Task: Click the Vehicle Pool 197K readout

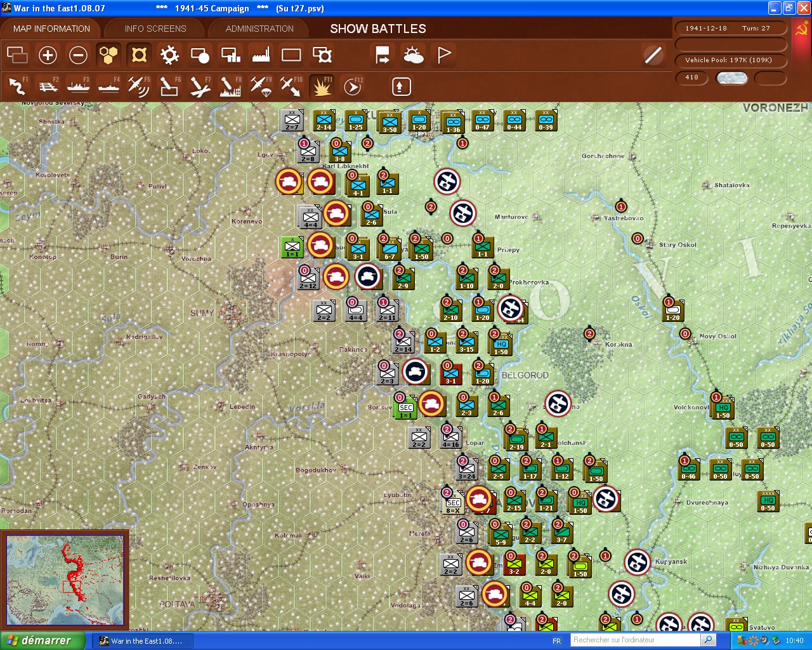Action: 731,60
